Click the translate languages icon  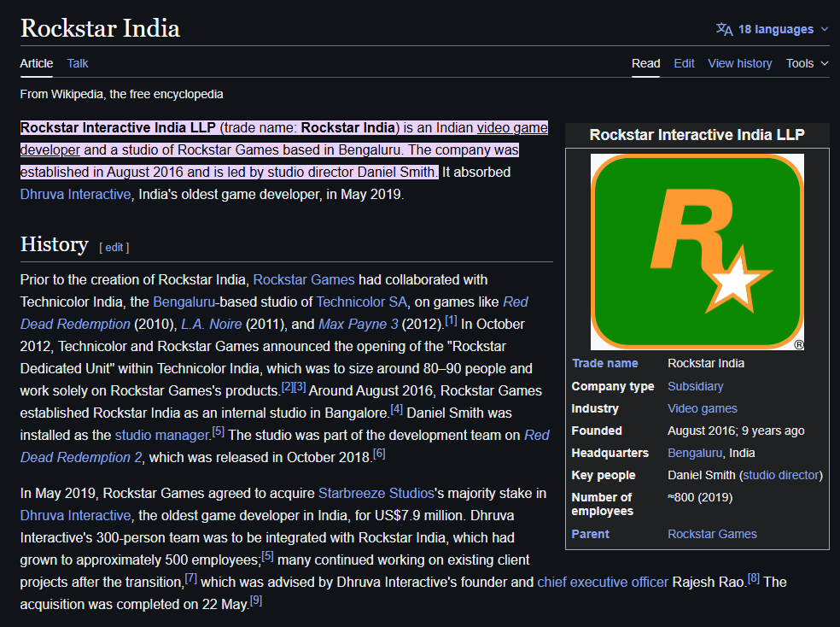pyautogui.click(x=724, y=29)
